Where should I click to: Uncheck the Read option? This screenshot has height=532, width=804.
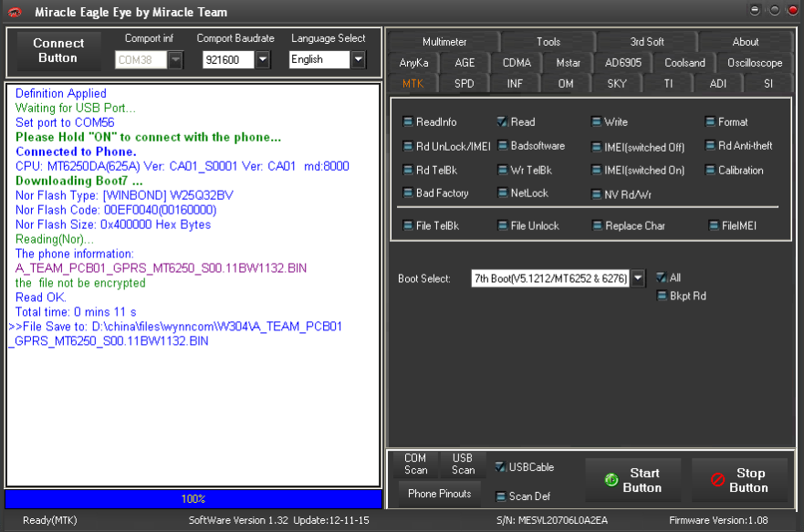coord(502,122)
